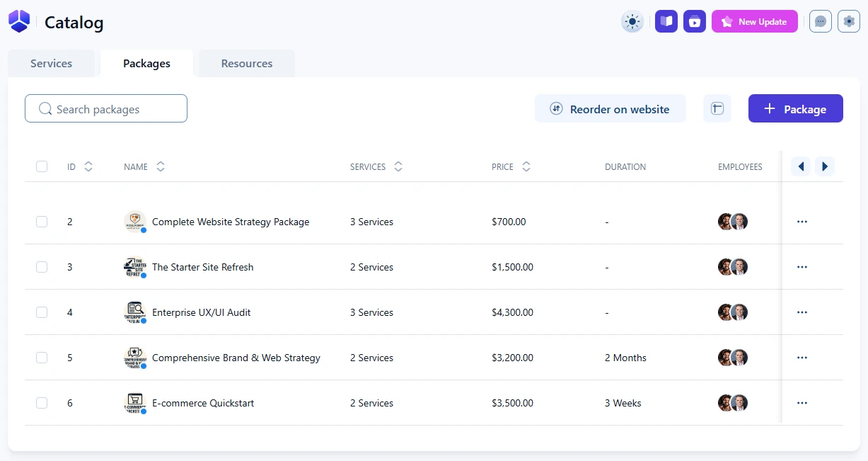Toggle the light/dark theme sun icon
This screenshot has height=461, width=868.
click(x=632, y=22)
